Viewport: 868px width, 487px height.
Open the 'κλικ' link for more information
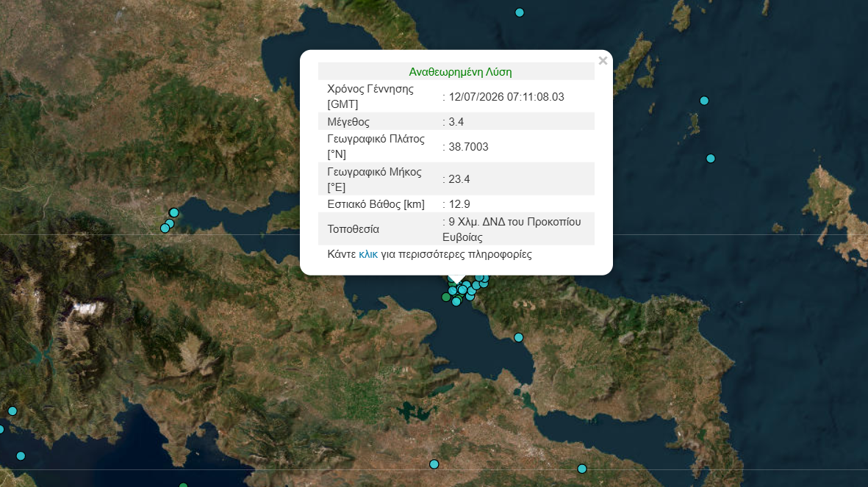click(x=368, y=255)
